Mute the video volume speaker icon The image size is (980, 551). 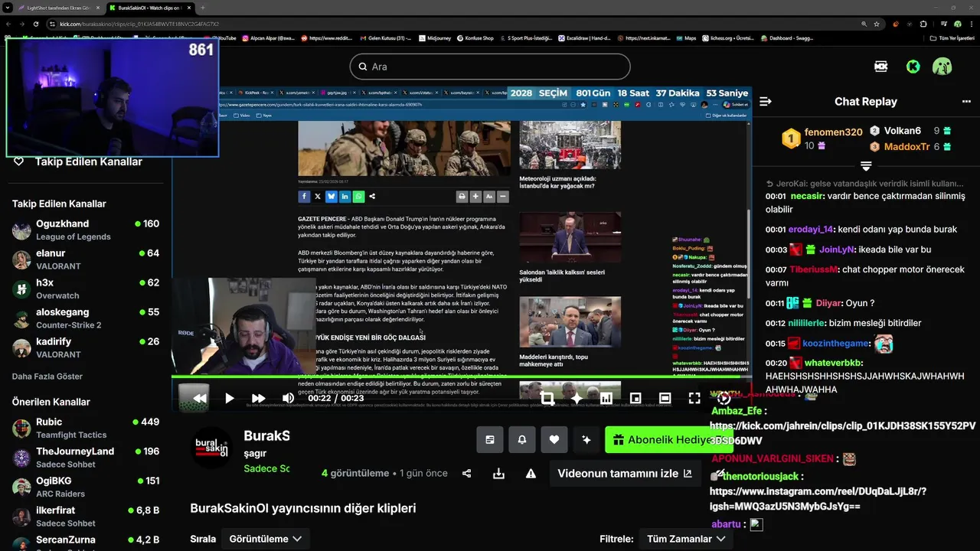tap(288, 398)
